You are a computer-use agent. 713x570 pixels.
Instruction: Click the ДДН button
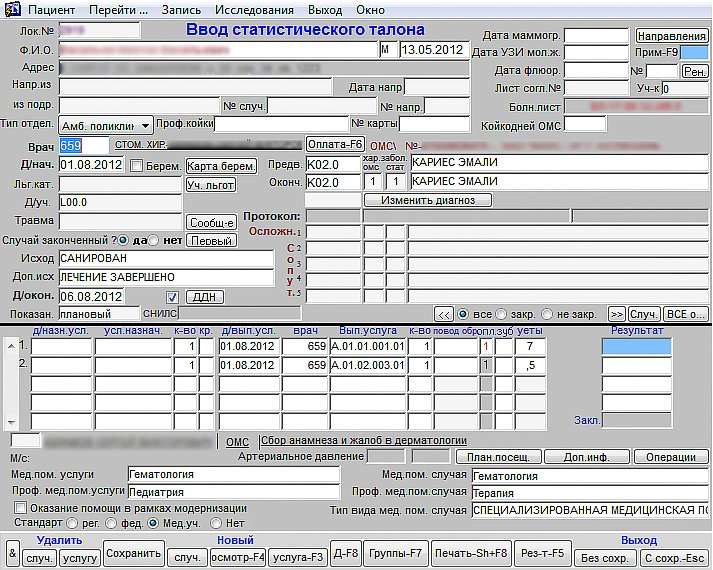[x=205, y=297]
